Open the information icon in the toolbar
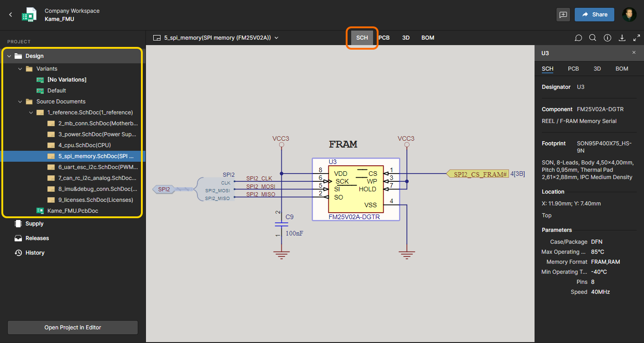The image size is (644, 343). click(x=607, y=38)
